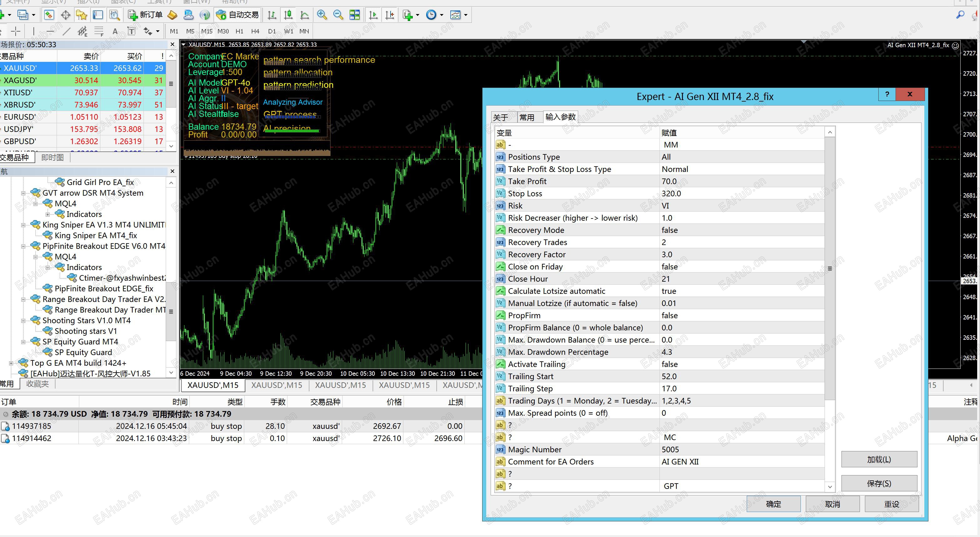Collapse the GVT arrow DSR MT4 System node
Screen dimensions: 980x537
[23, 193]
